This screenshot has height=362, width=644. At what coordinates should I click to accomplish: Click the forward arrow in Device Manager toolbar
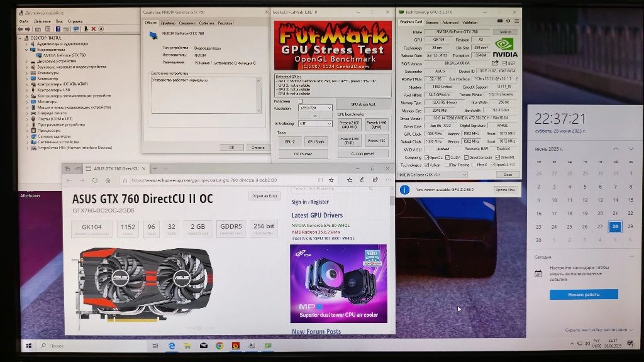point(28,29)
